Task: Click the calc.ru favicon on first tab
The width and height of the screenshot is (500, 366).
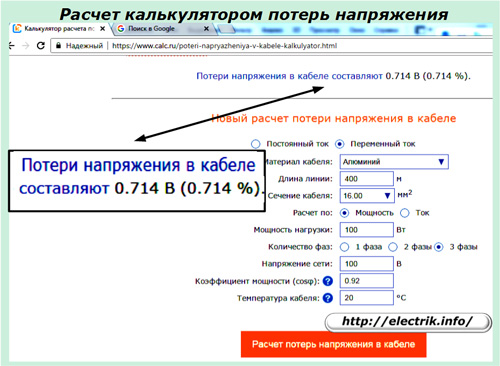Action: (17, 29)
